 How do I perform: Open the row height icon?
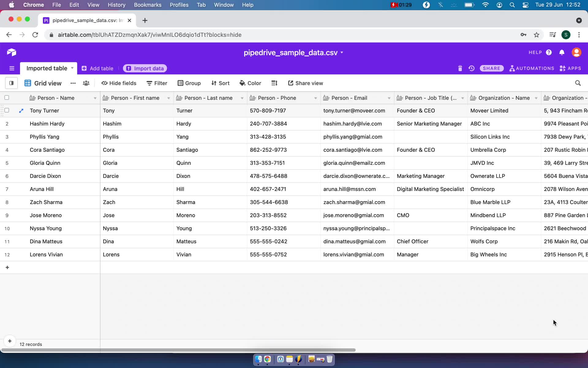[274, 83]
